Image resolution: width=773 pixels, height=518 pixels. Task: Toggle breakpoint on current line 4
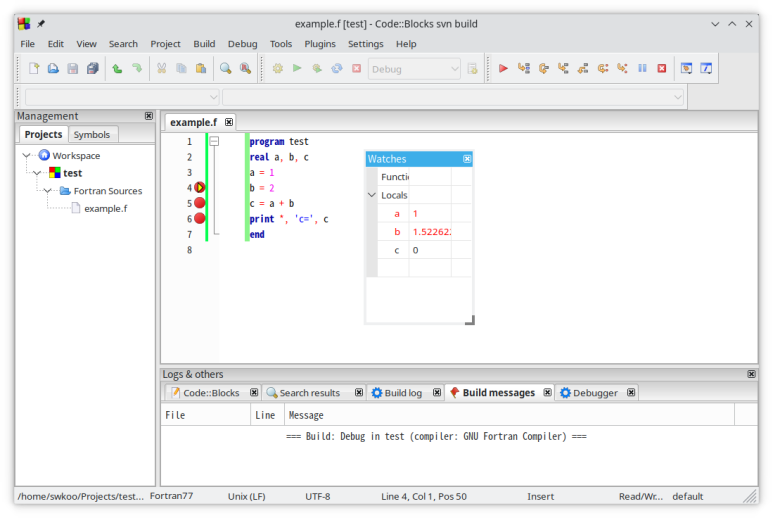click(200, 187)
